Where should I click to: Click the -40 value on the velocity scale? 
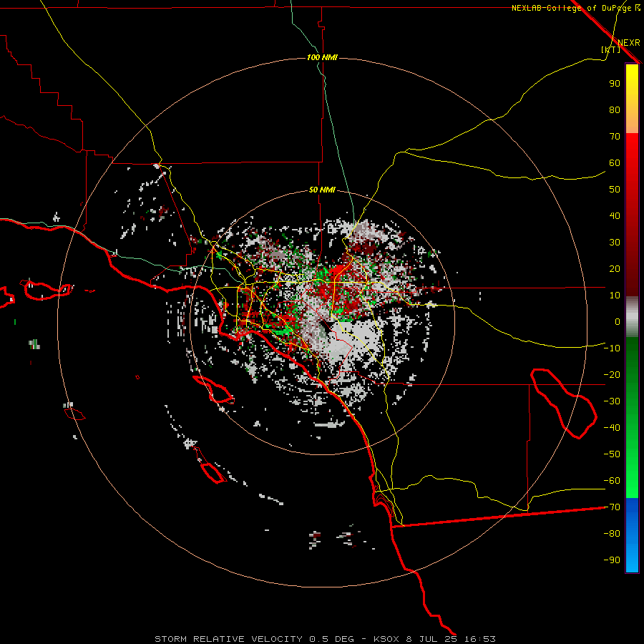[x=612, y=428]
